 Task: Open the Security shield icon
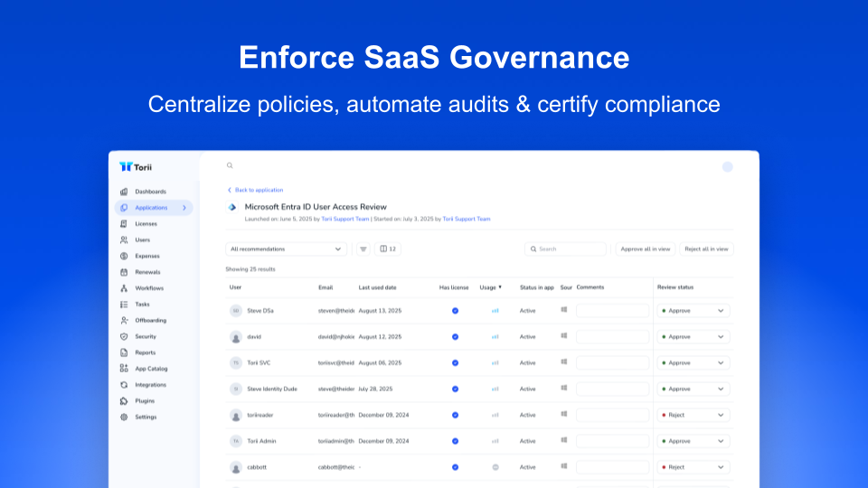[x=124, y=336]
